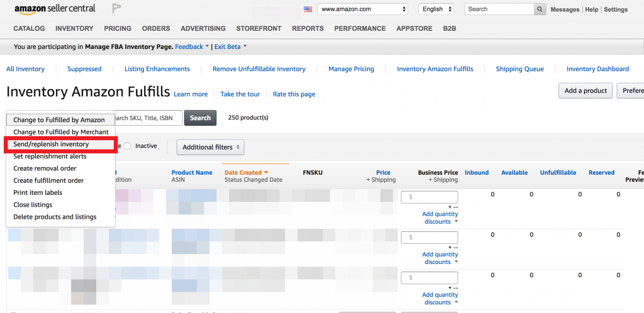
Task: Sort by Date Created column
Action: pyautogui.click(x=247, y=173)
